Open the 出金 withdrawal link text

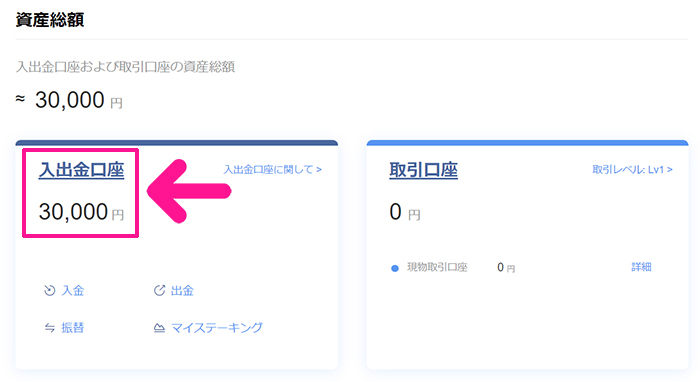pyautogui.click(x=182, y=291)
